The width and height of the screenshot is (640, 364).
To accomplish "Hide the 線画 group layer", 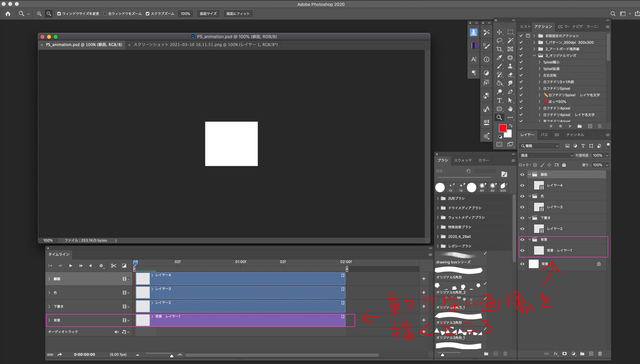I will 522,174.
